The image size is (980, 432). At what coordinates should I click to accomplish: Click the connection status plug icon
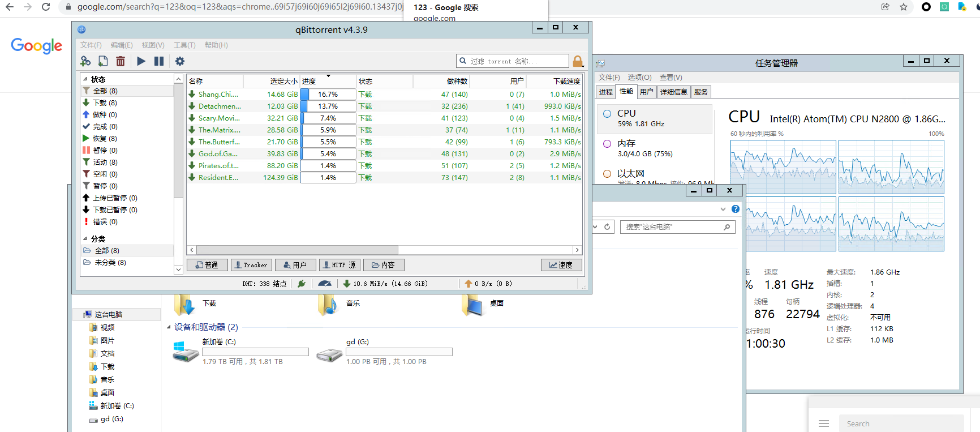pos(302,284)
